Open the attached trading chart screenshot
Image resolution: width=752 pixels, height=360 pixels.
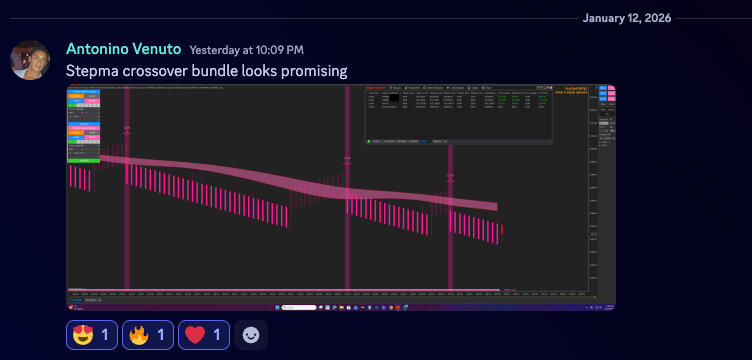coord(341,198)
